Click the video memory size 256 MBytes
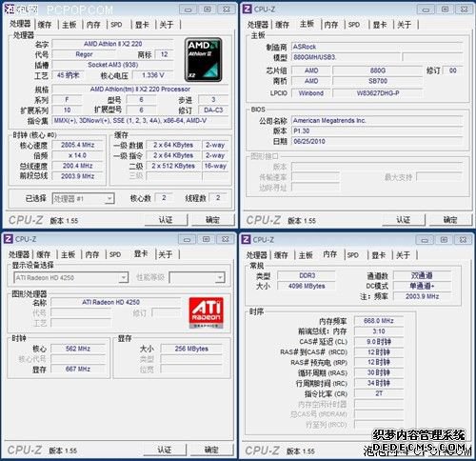This screenshot has height=461, width=476. 191,349
